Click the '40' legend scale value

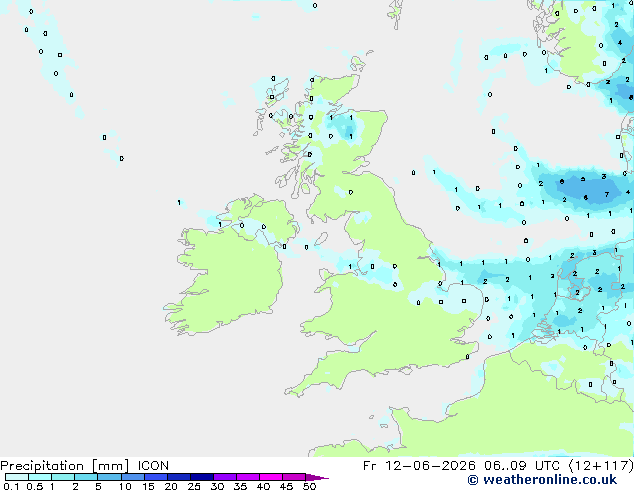pyautogui.click(x=263, y=486)
